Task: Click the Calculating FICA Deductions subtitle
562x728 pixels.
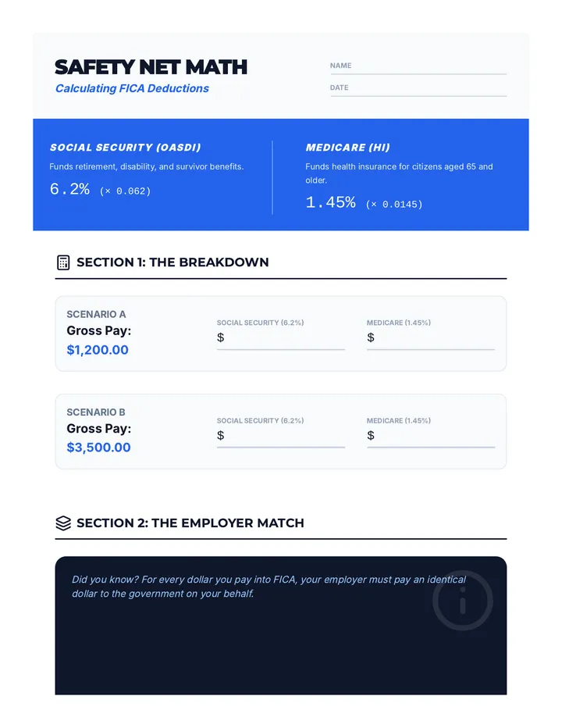Action: click(132, 88)
